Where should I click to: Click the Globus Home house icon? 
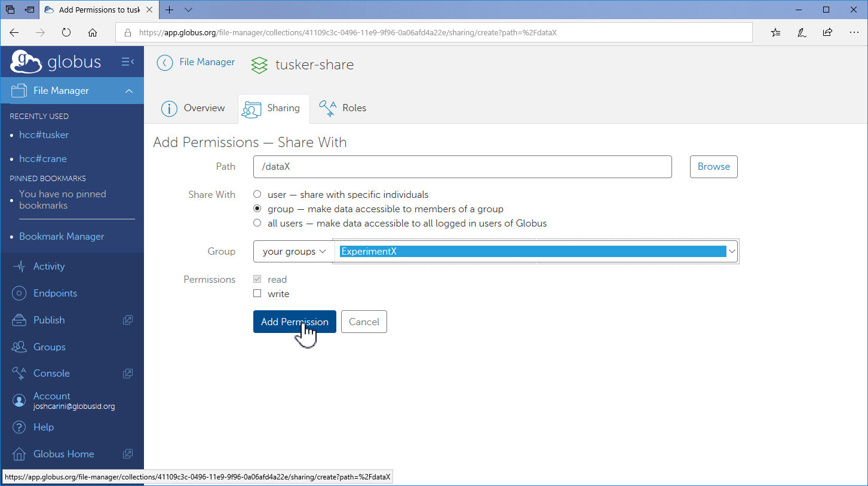coord(20,454)
